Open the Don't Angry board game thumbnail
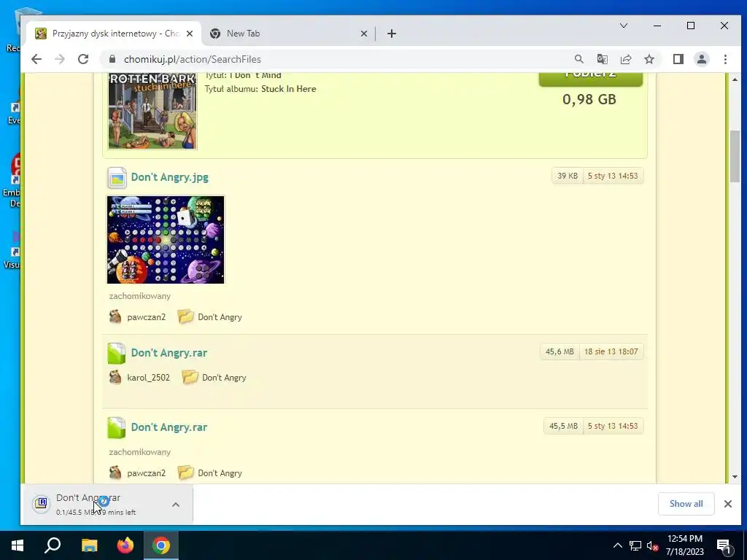 pos(166,239)
